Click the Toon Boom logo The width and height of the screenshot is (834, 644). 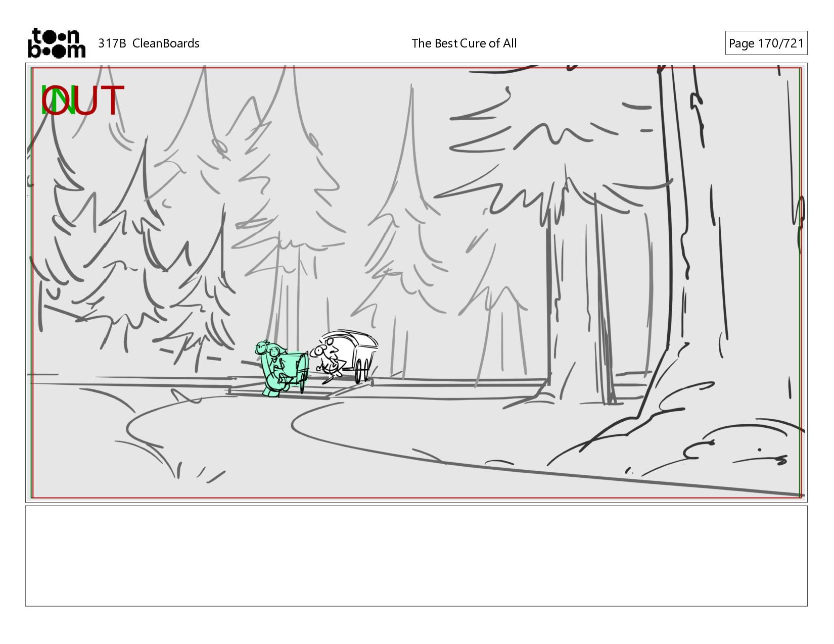(56, 43)
